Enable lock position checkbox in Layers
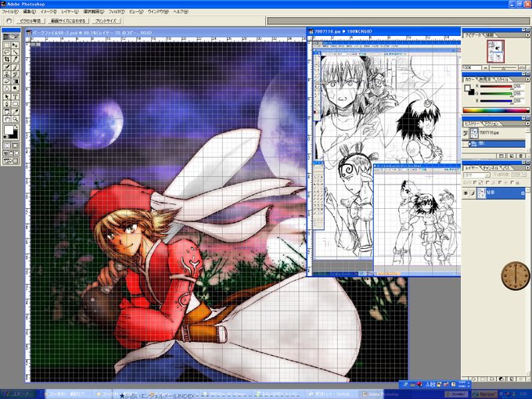This screenshot has height=399, width=532. point(499,182)
